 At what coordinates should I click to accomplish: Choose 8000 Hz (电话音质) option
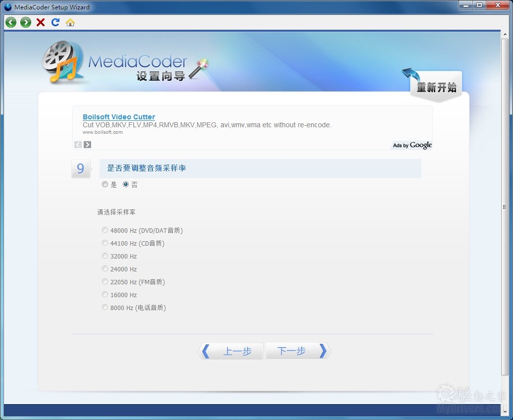[x=104, y=307]
